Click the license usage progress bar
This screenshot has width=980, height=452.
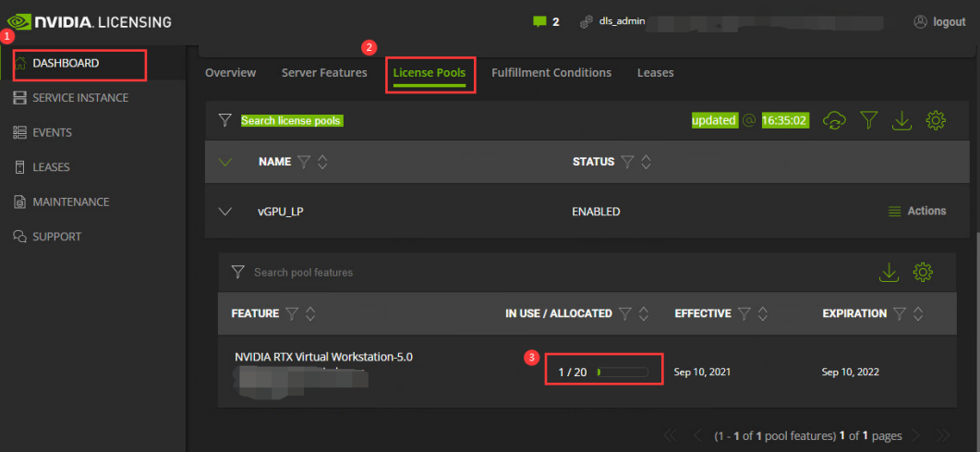coord(623,373)
